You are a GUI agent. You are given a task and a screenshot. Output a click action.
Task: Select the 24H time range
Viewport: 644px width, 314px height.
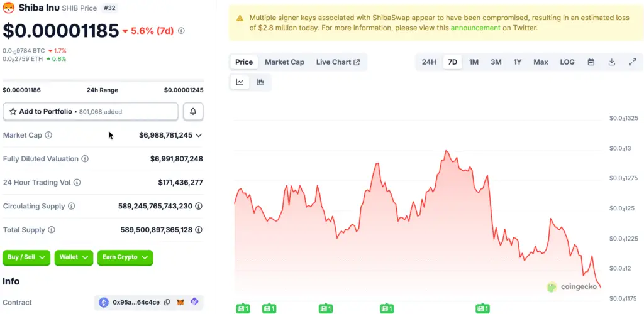tap(429, 62)
